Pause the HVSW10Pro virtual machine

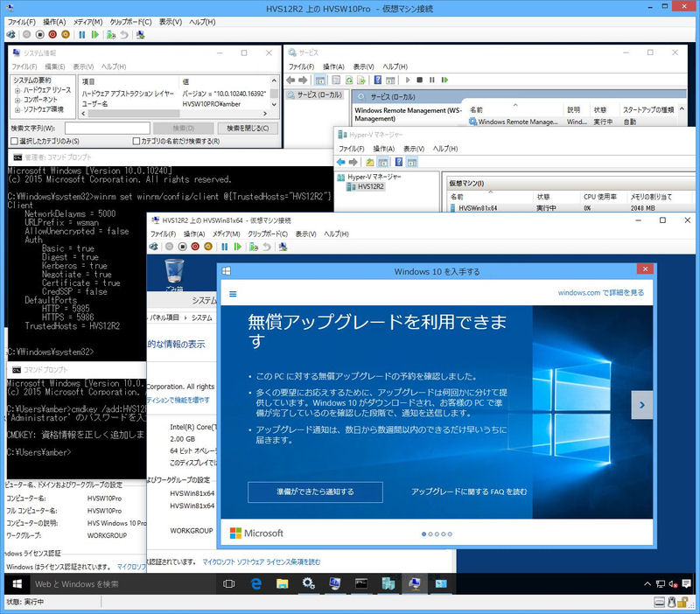pyautogui.click(x=81, y=35)
